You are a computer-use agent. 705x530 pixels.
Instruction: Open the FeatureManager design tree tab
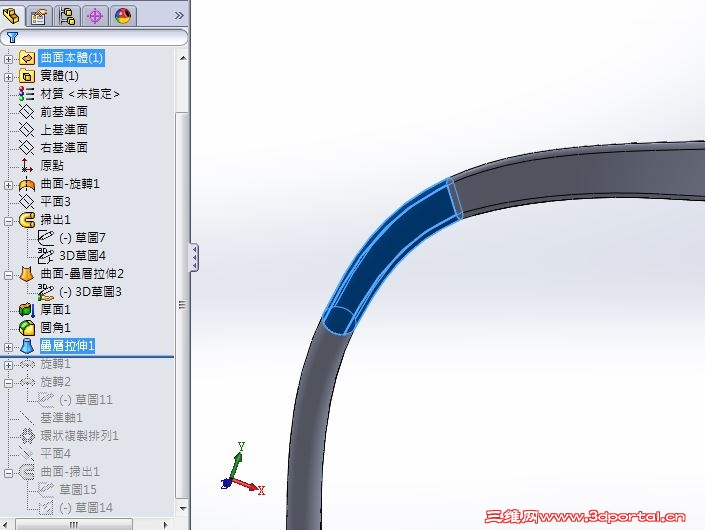[11, 16]
